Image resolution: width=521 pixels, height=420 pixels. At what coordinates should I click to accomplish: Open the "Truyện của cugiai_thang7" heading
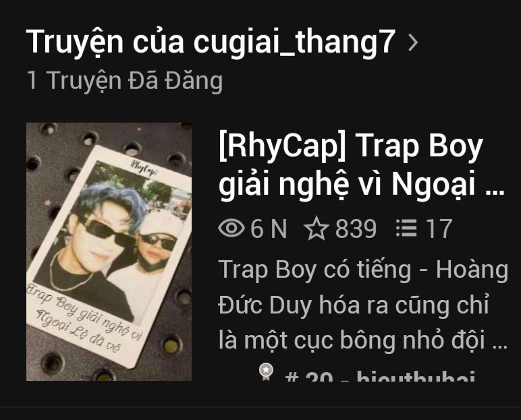click(x=211, y=42)
